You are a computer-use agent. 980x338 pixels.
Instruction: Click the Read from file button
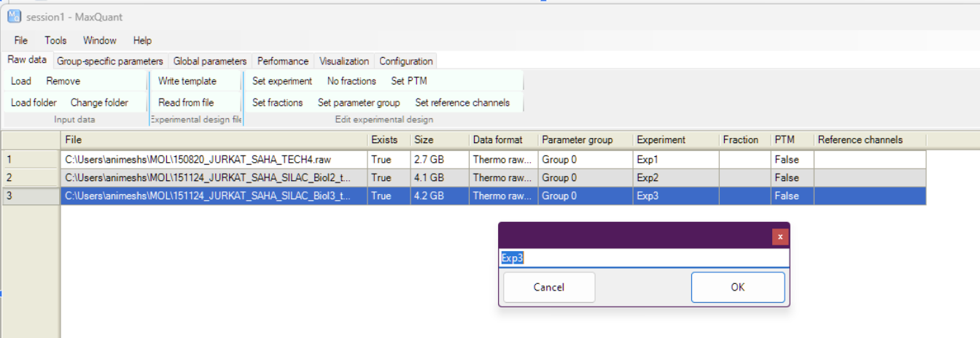tap(186, 103)
